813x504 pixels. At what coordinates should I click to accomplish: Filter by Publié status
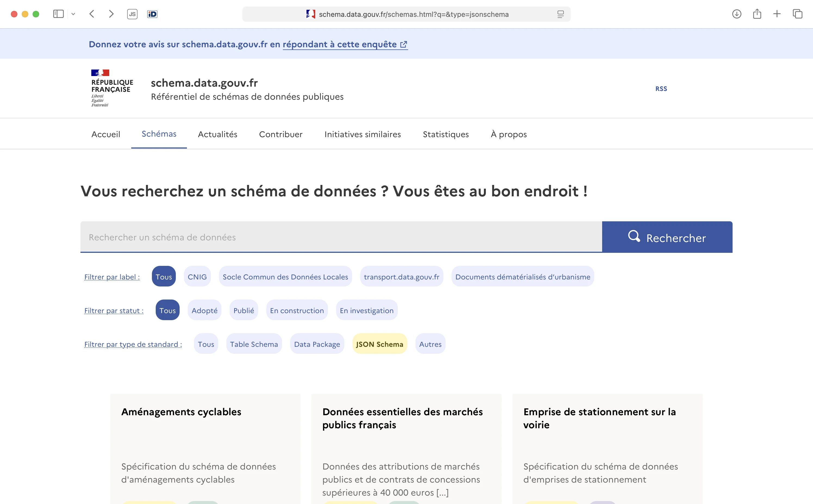[244, 310]
